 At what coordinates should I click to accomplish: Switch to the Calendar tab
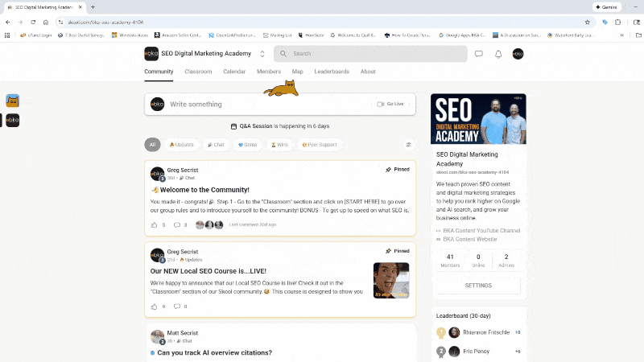click(234, 72)
